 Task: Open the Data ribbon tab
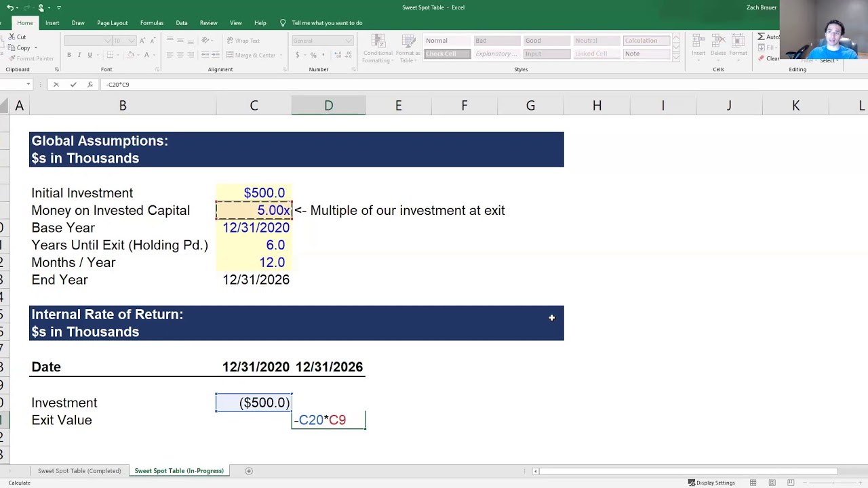tap(182, 23)
